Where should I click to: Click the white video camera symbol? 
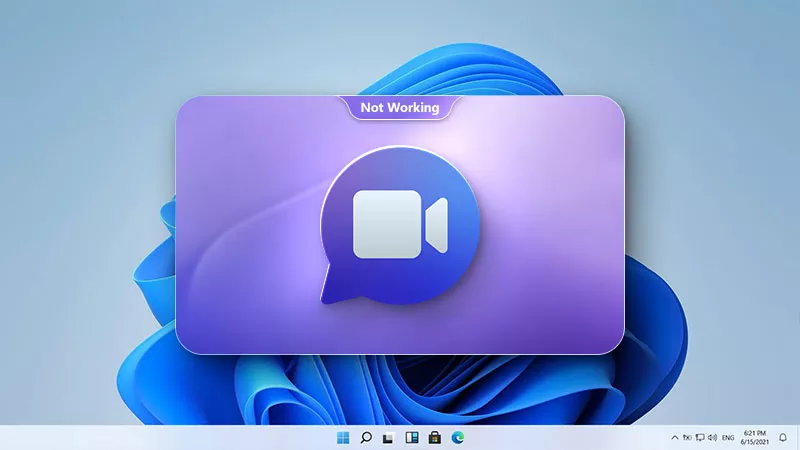pos(399,220)
